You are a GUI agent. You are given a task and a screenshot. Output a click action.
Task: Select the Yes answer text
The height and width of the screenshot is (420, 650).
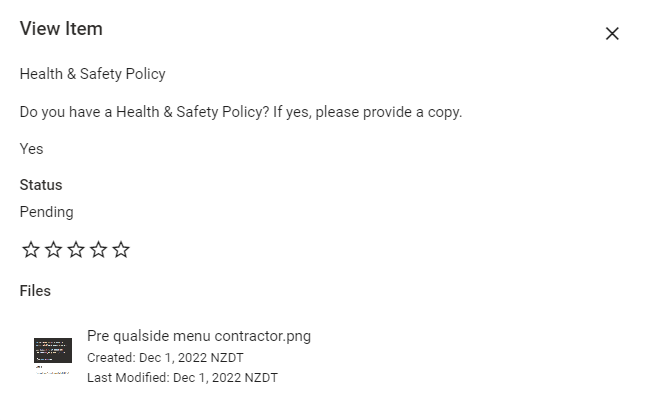tap(31, 149)
